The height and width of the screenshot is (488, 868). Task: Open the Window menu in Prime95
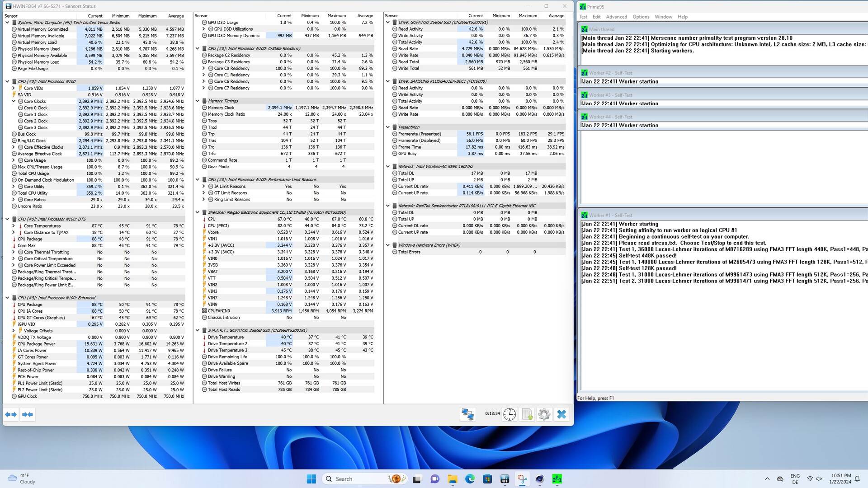tap(664, 17)
